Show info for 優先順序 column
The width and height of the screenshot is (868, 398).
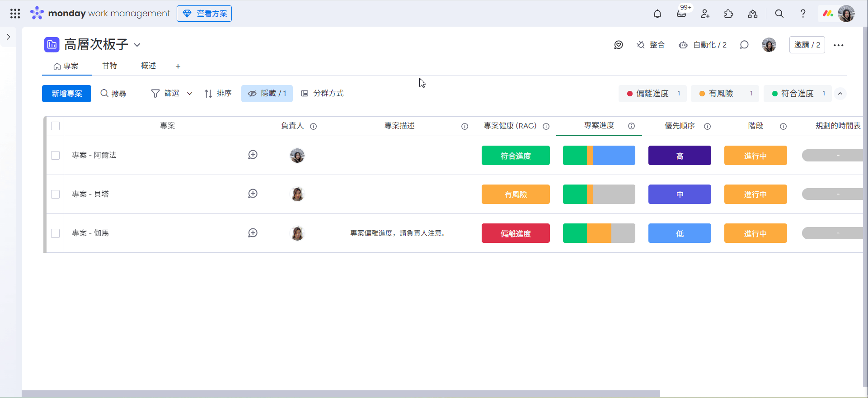tap(707, 126)
